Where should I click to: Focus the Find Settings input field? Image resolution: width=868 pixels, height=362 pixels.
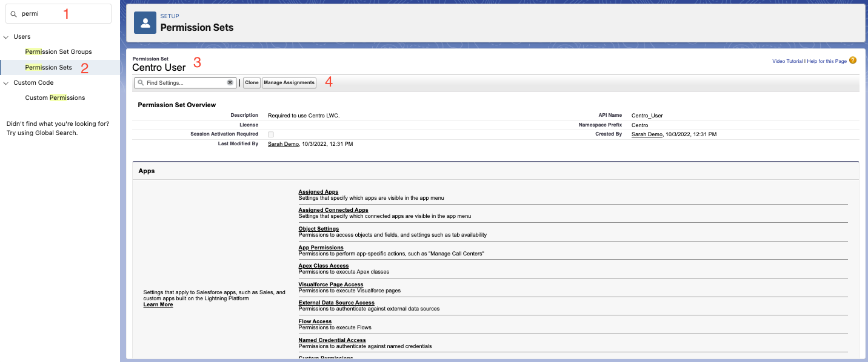click(x=185, y=83)
